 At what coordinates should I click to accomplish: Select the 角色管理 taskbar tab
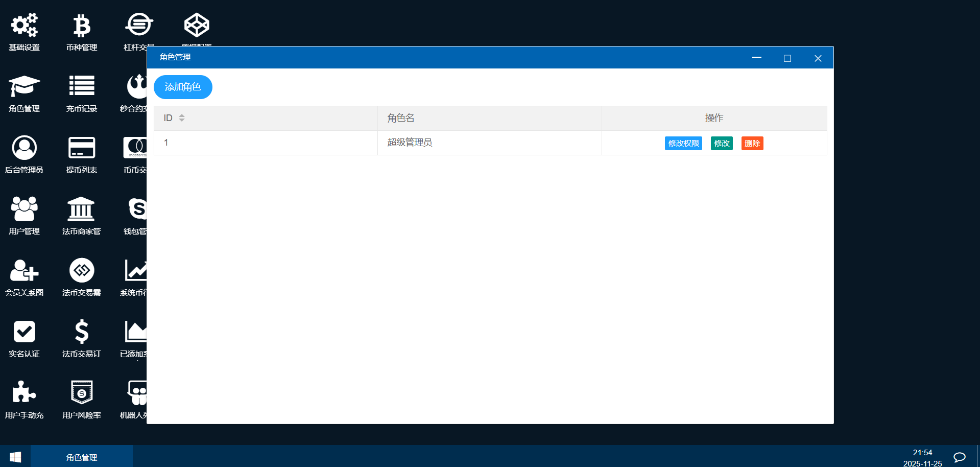(x=82, y=457)
